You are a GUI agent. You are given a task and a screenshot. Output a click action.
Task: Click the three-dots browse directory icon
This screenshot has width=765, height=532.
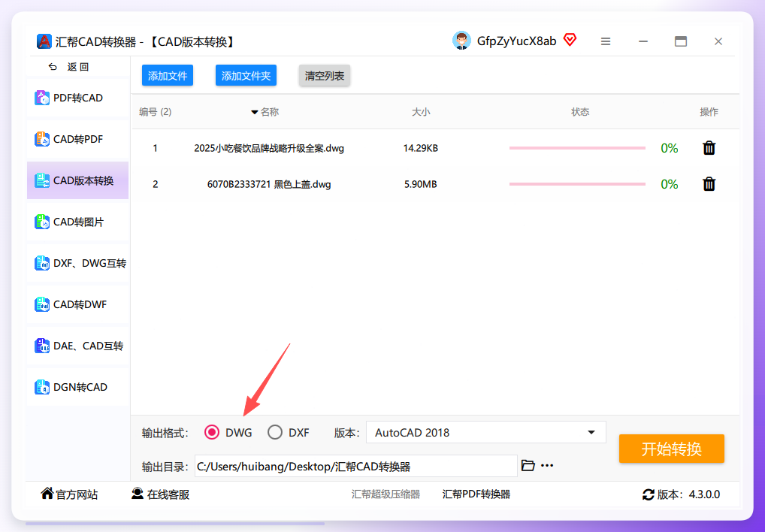pos(547,465)
